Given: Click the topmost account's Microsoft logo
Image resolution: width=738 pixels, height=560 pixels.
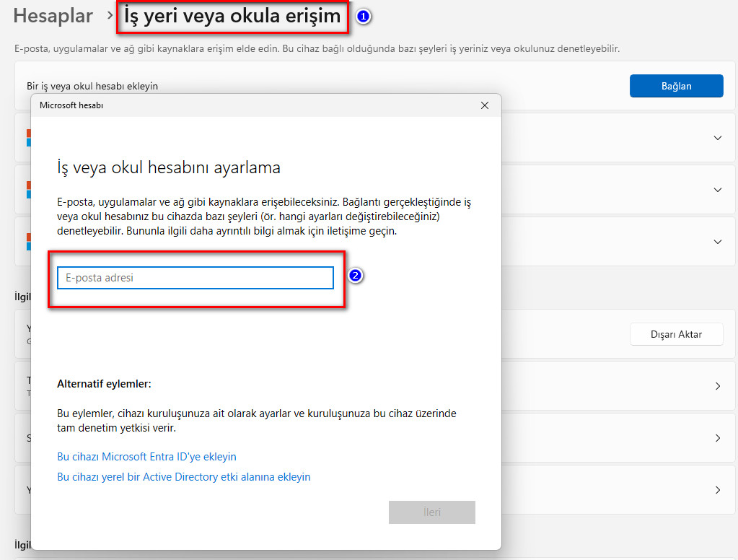Looking at the screenshot, I should (x=28, y=138).
